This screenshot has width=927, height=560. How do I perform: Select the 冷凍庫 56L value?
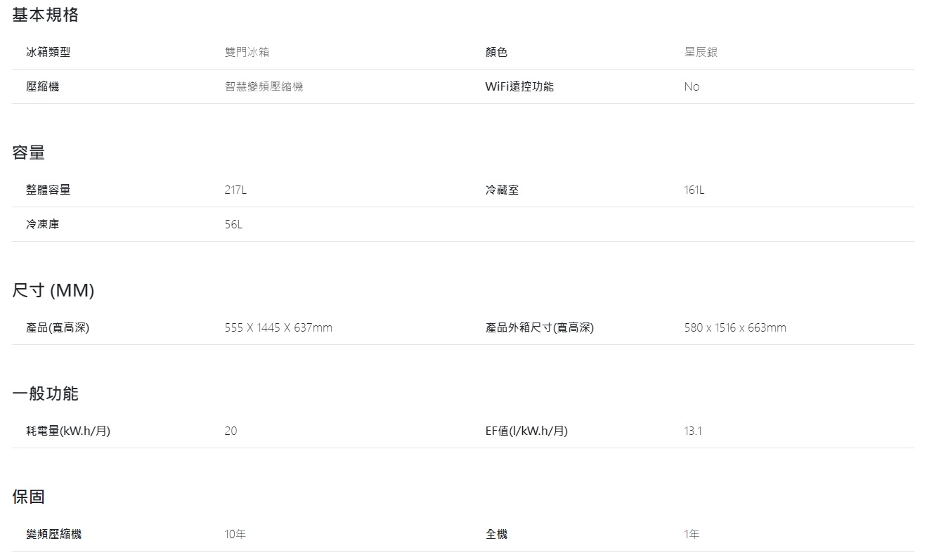pyautogui.click(x=233, y=224)
